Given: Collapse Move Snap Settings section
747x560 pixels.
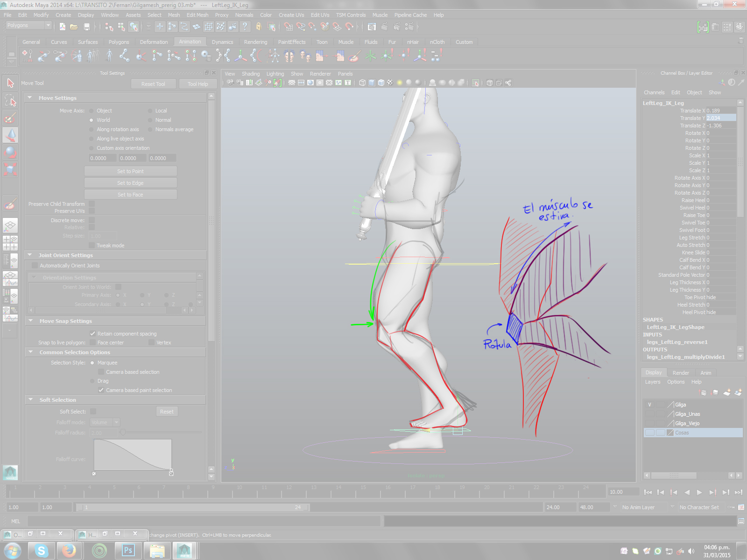Looking at the screenshot, I should tap(30, 321).
